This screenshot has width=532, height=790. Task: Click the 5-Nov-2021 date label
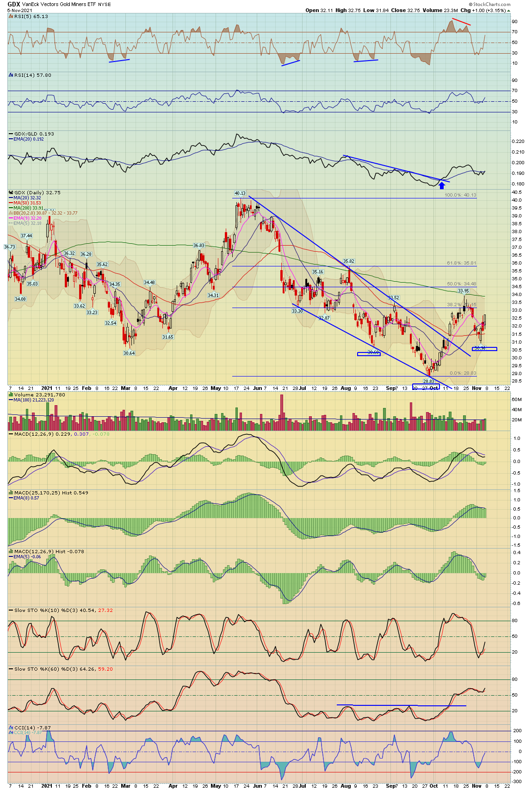point(19,10)
